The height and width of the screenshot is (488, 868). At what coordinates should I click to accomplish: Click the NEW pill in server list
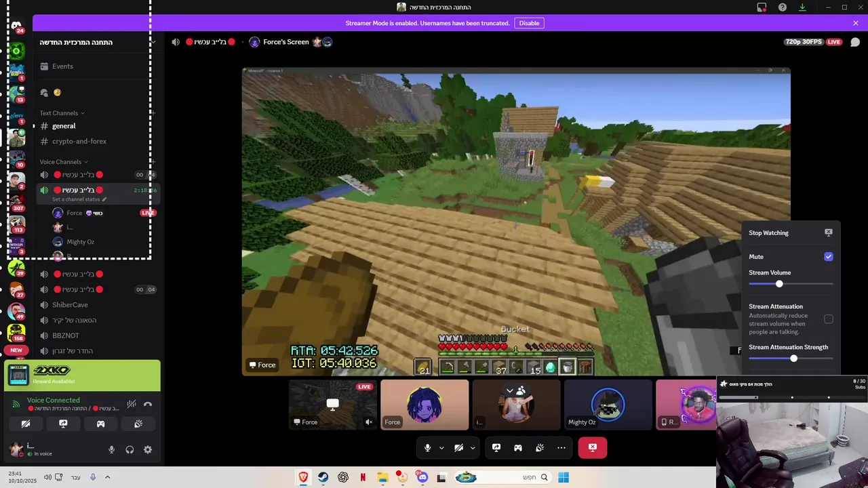16,350
